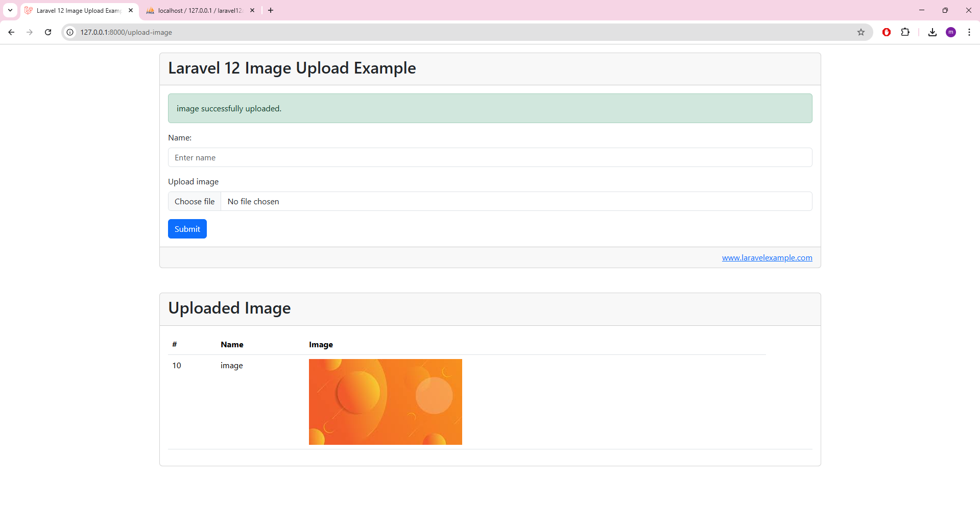Click the Uploaded Image heading

click(x=229, y=308)
